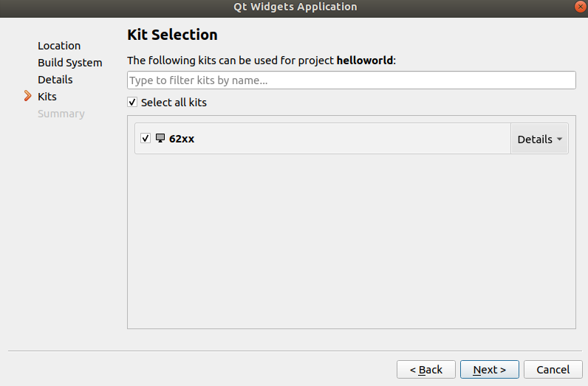Select the Build System step in sidebar
The image size is (588, 386).
click(x=69, y=63)
